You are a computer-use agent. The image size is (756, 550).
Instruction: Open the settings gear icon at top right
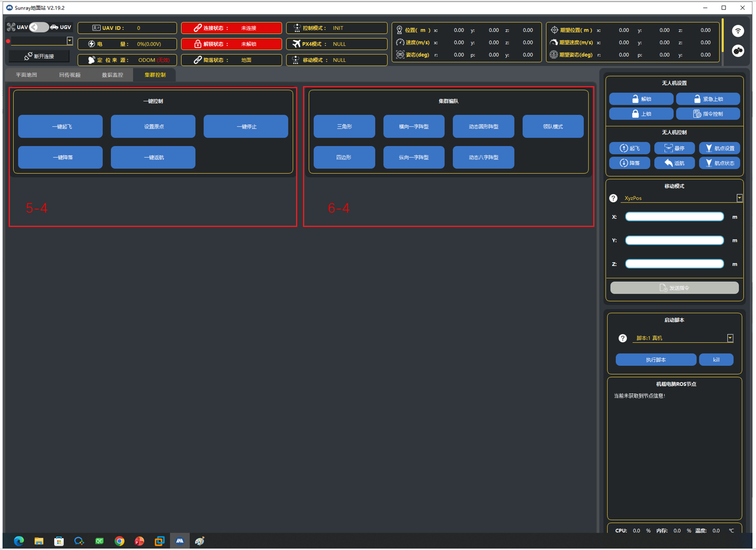pyautogui.click(x=738, y=51)
